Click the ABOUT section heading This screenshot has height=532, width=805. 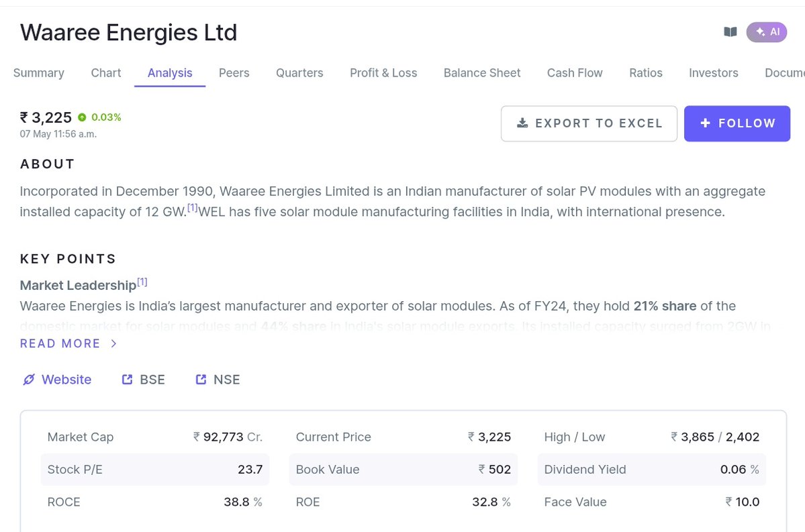(47, 164)
